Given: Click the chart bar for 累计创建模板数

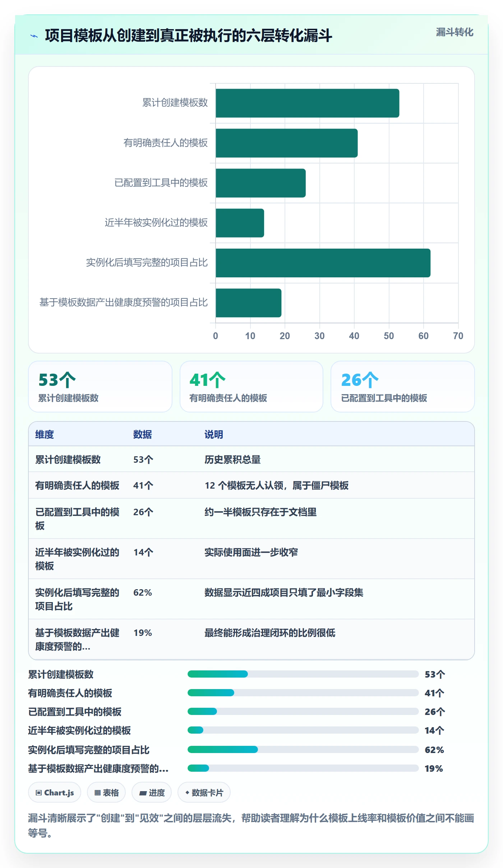Looking at the screenshot, I should [x=307, y=103].
